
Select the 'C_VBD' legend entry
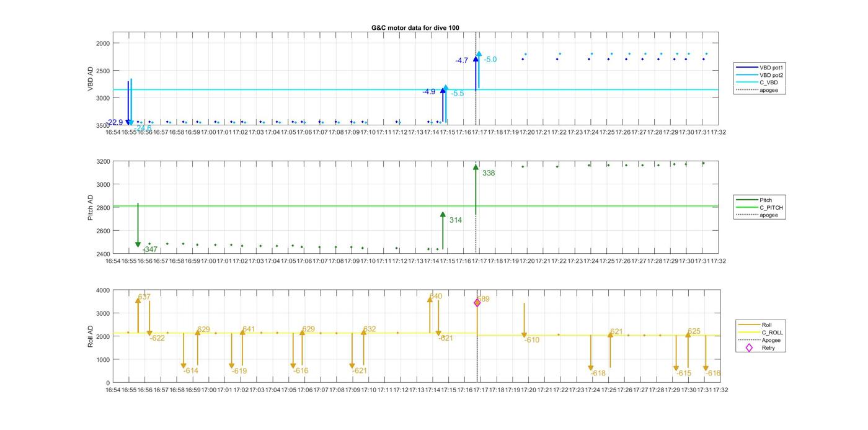(x=756, y=83)
